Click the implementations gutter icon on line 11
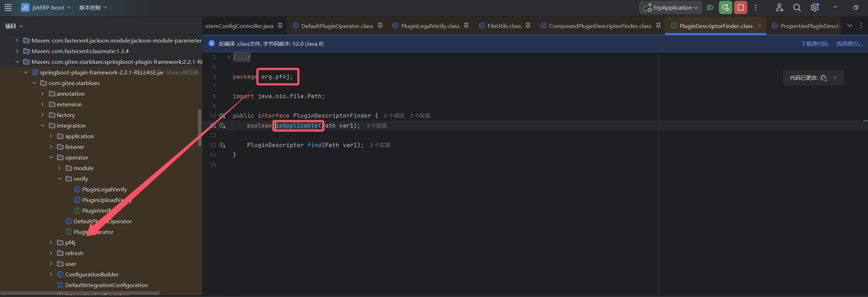This screenshot has width=868, height=297. point(222,125)
